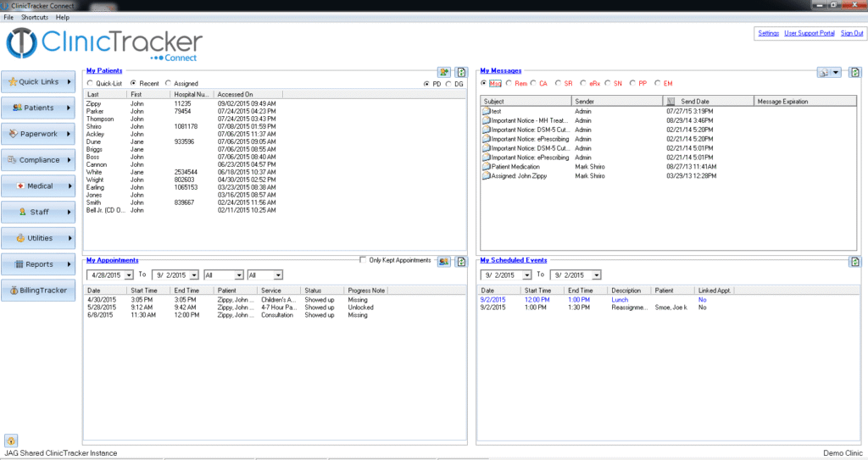Sort appointments by Progress Note column
The width and height of the screenshot is (868, 460).
366,290
